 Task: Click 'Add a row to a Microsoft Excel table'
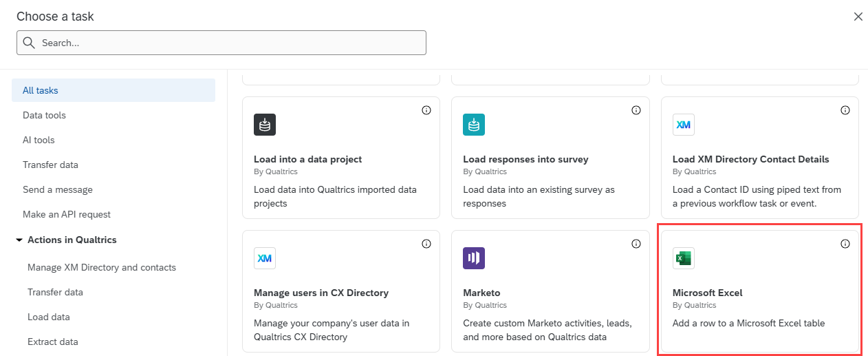[x=748, y=323]
